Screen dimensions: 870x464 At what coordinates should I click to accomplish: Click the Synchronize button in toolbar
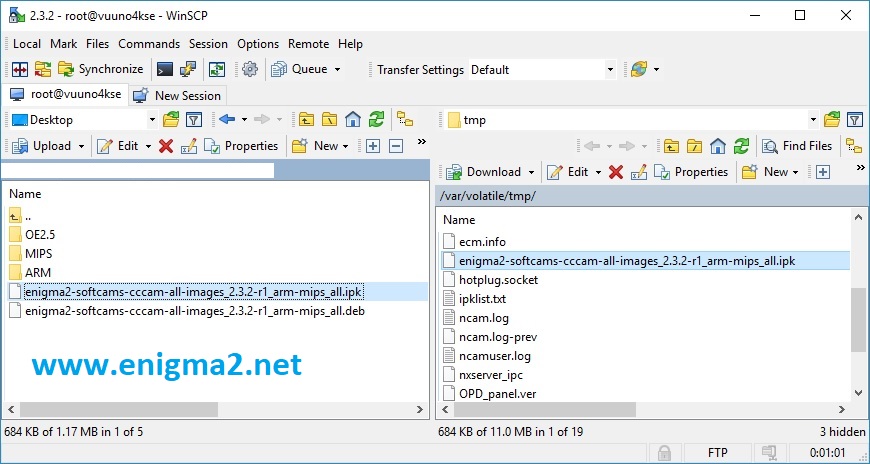click(100, 69)
